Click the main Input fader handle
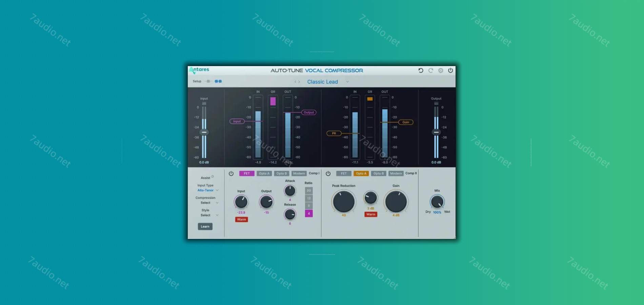Viewport: 644px width, 305px height. coord(204,133)
